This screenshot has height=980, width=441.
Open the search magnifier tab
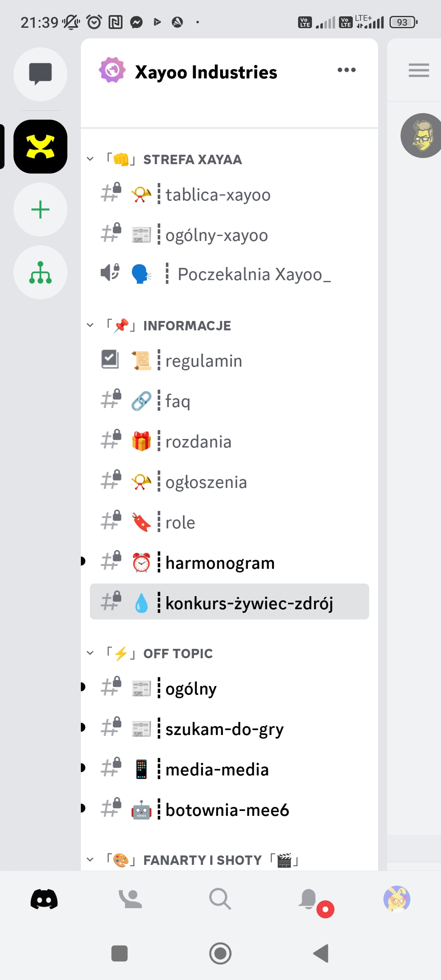(220, 899)
